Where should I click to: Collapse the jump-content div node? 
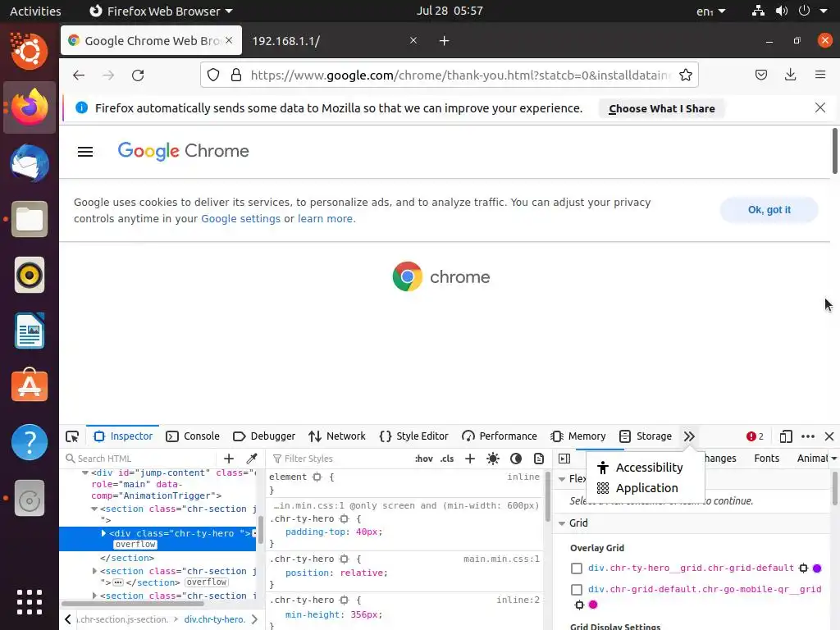pyautogui.click(x=85, y=473)
